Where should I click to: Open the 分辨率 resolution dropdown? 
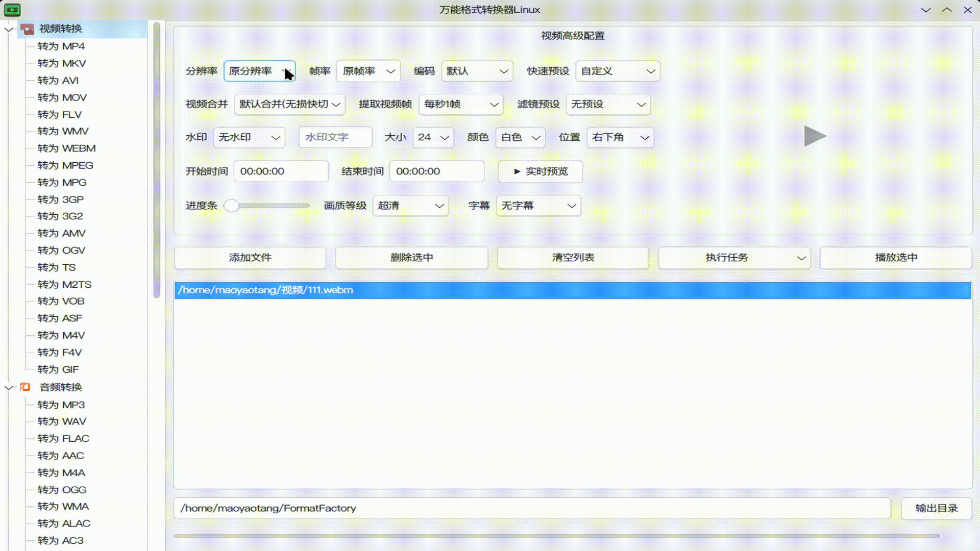click(x=260, y=71)
